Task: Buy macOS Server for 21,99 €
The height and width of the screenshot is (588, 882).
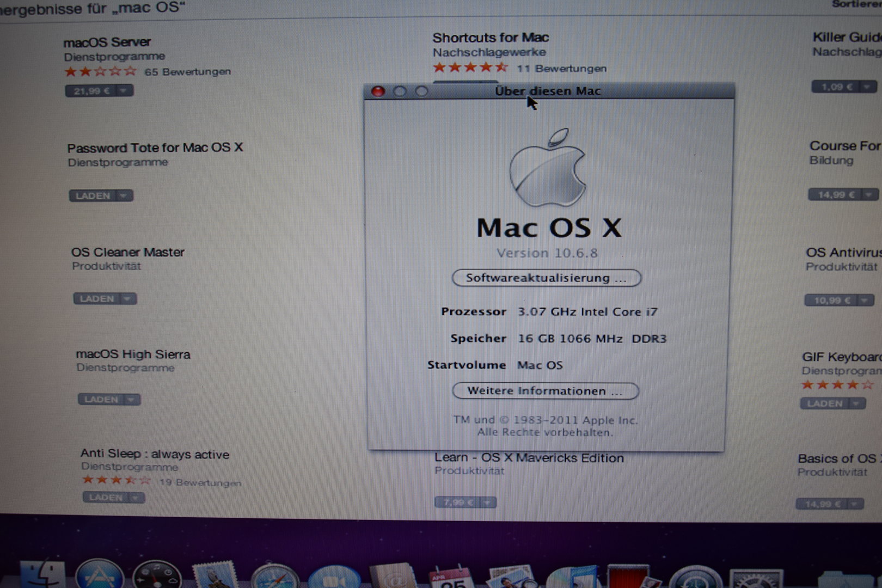Action: 91,91
